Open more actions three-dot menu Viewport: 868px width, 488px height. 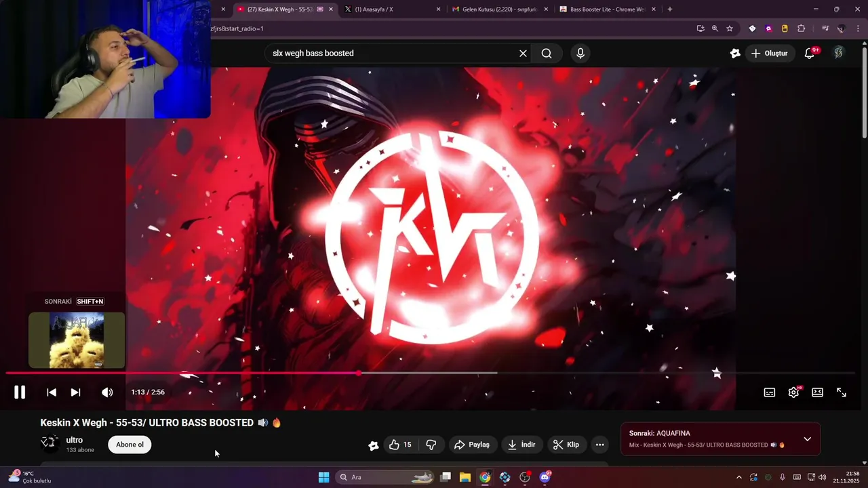pyautogui.click(x=599, y=445)
